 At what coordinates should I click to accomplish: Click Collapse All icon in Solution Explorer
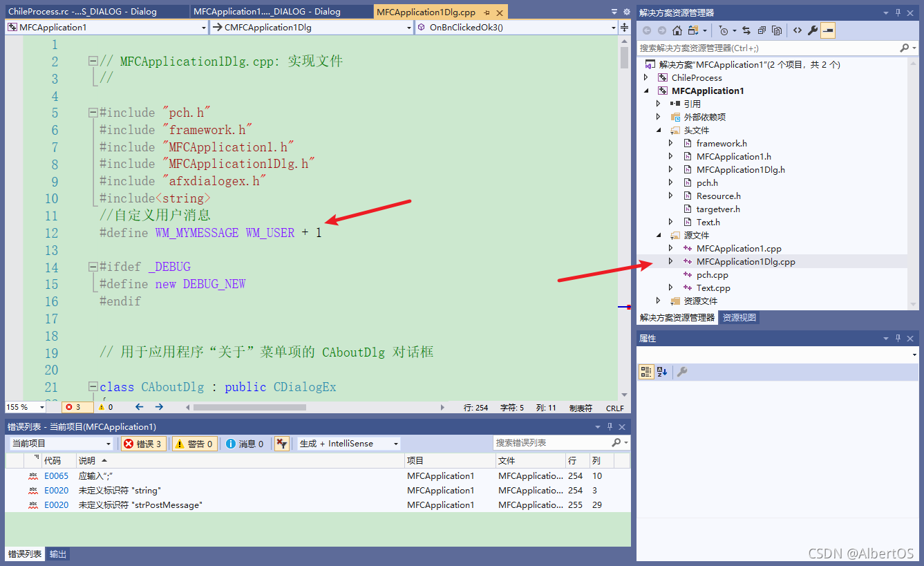761,30
